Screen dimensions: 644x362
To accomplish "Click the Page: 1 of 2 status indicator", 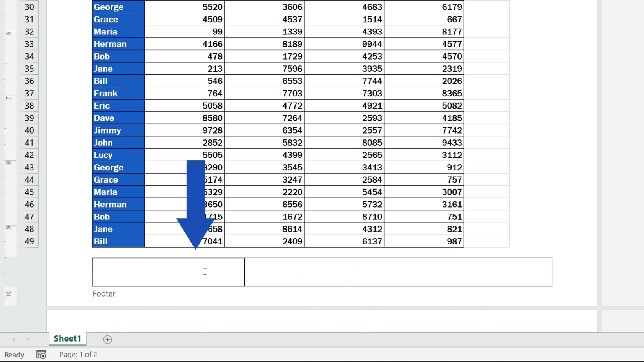I will pos(78,354).
